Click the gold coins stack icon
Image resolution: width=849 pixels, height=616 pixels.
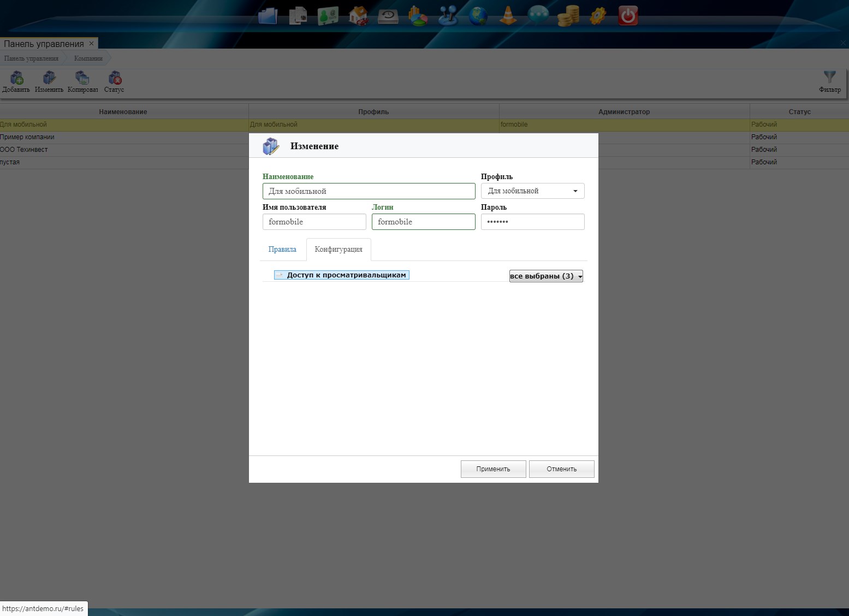568,16
